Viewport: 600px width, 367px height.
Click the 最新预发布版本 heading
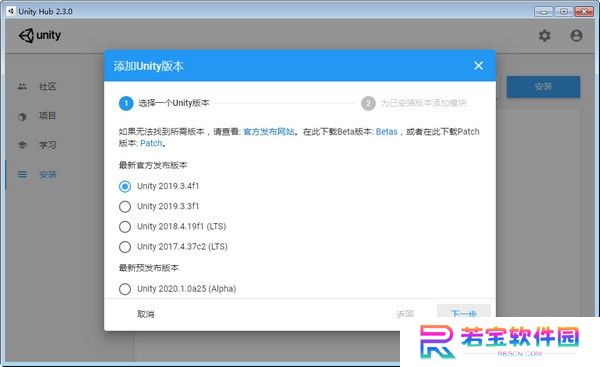148,268
